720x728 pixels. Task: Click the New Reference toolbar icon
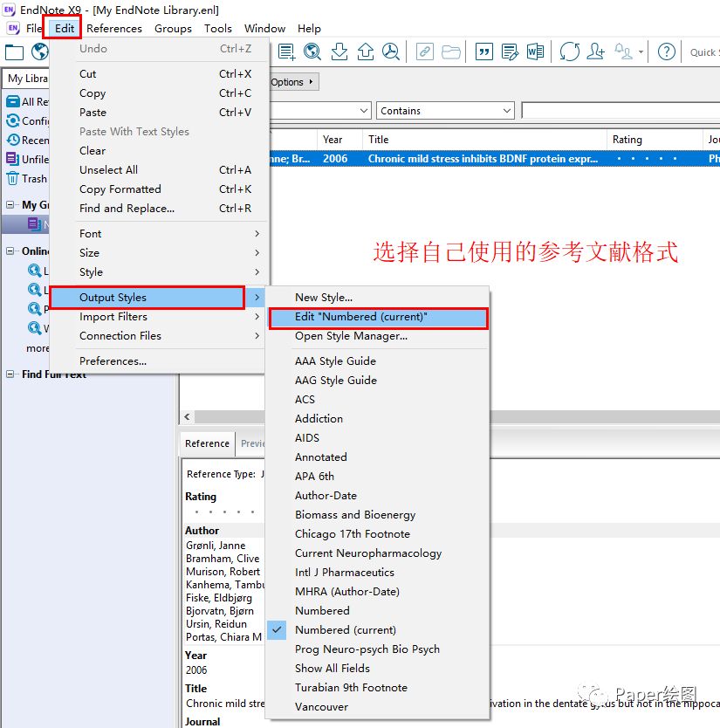click(286, 52)
